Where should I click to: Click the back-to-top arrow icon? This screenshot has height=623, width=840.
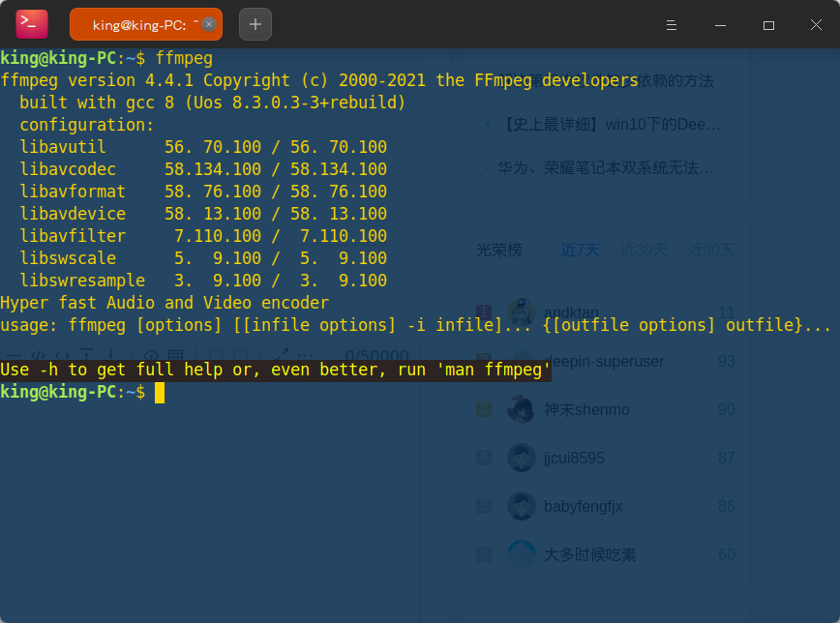point(84,353)
